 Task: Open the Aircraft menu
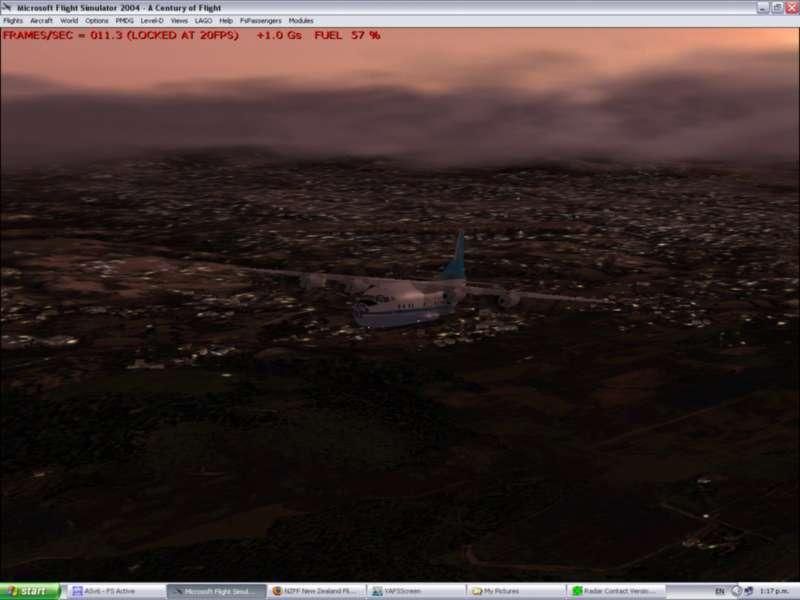coord(41,20)
